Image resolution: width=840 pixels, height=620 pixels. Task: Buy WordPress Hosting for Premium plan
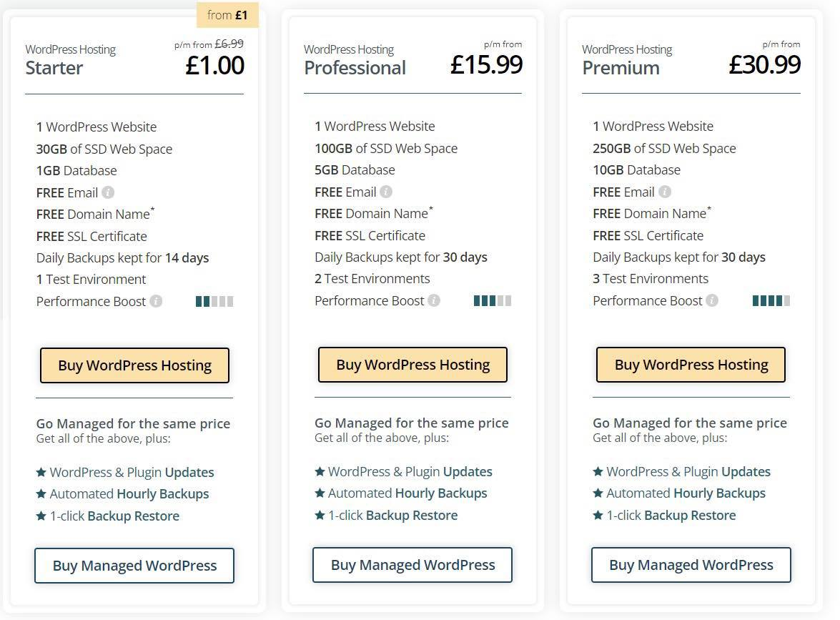pos(691,365)
